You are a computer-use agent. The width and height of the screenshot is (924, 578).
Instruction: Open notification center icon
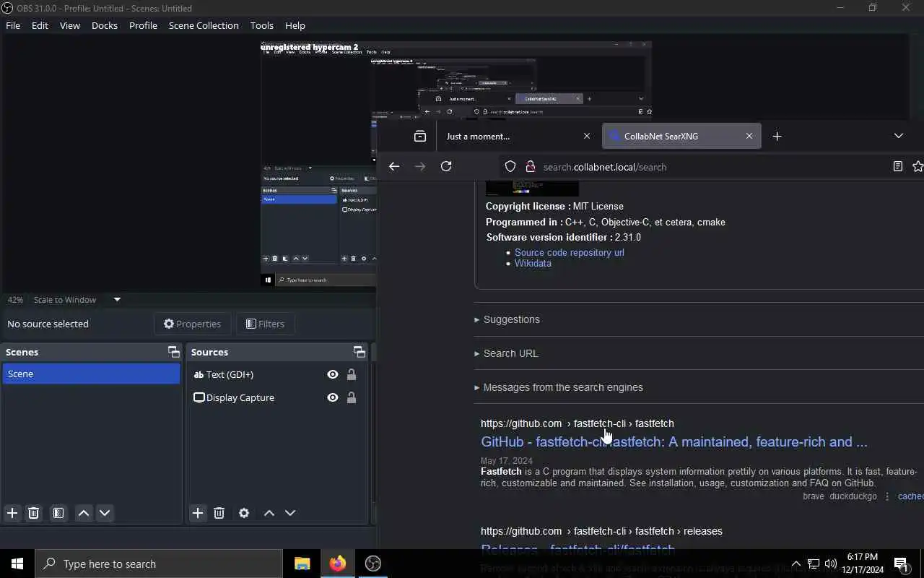pos(901,564)
